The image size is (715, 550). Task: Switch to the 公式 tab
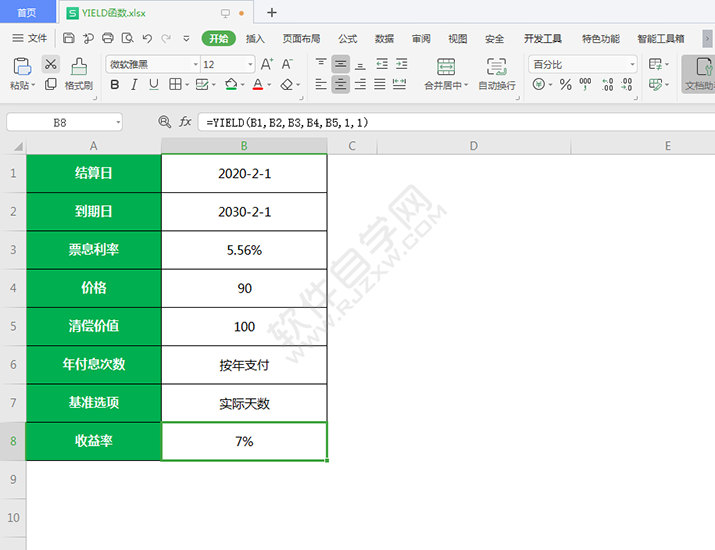coord(347,39)
